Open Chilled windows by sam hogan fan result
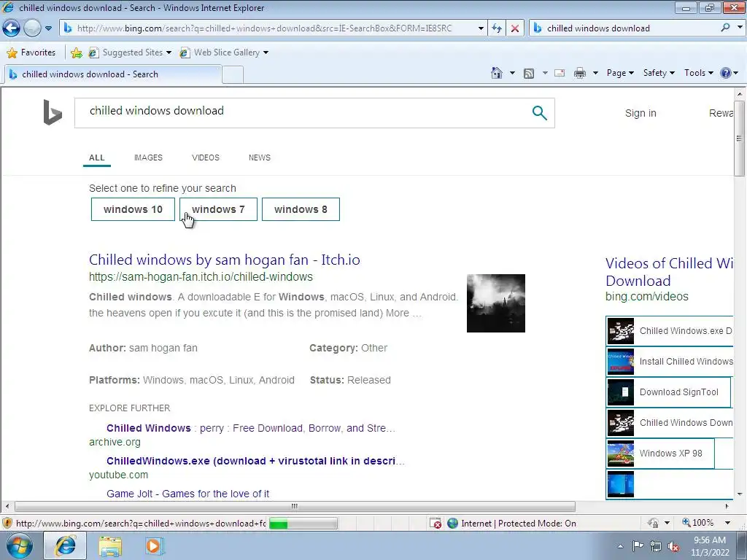Image resolution: width=747 pixels, height=560 pixels. 225,260
